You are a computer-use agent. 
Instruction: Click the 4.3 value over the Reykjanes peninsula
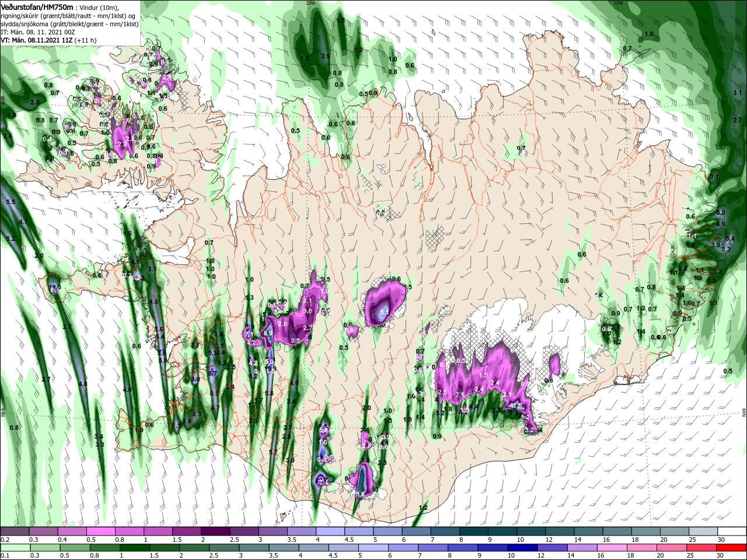coord(197,414)
